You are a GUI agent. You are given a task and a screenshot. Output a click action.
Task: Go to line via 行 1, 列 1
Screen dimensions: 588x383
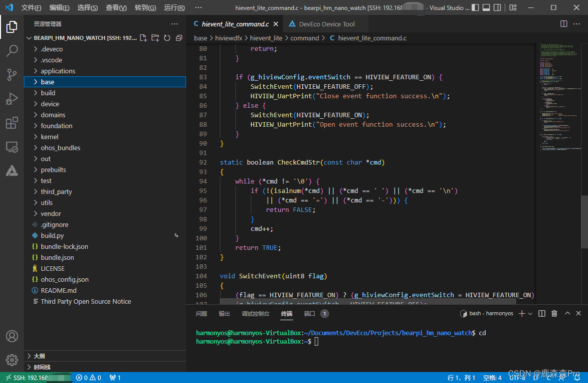(461, 378)
